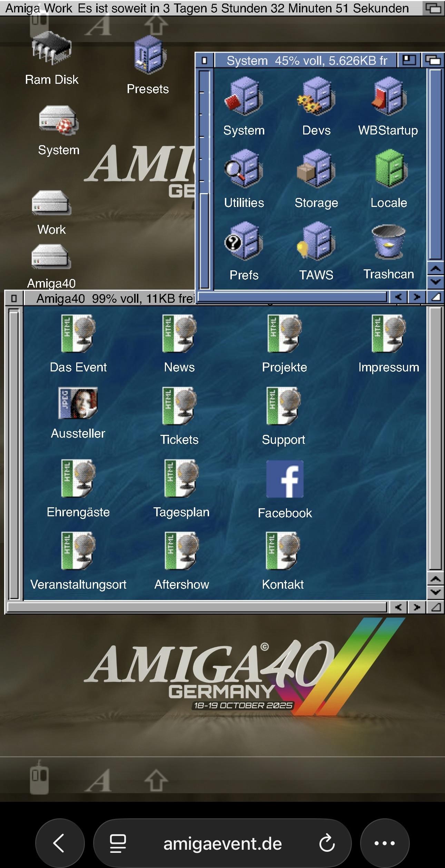Go back with the browser back button
Screen dimensions: 445x868
60,843
